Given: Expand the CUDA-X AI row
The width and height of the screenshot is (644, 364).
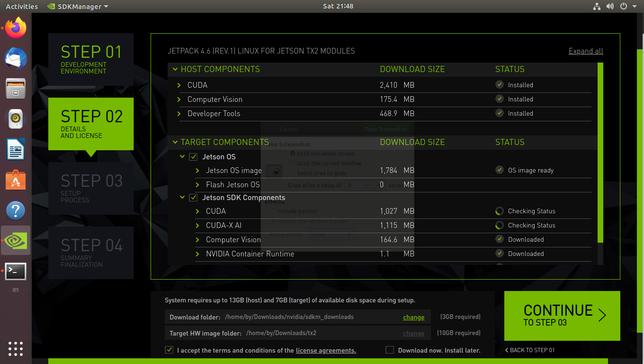Looking at the screenshot, I should point(198,226).
